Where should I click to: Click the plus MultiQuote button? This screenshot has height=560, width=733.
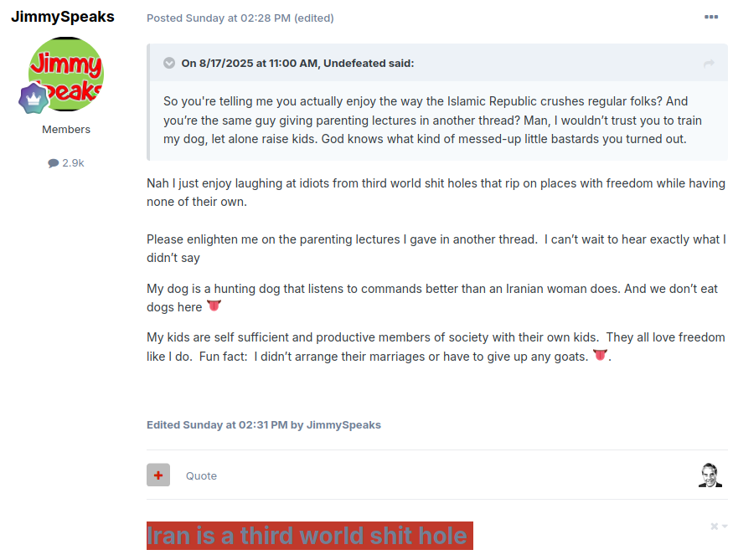tap(158, 475)
